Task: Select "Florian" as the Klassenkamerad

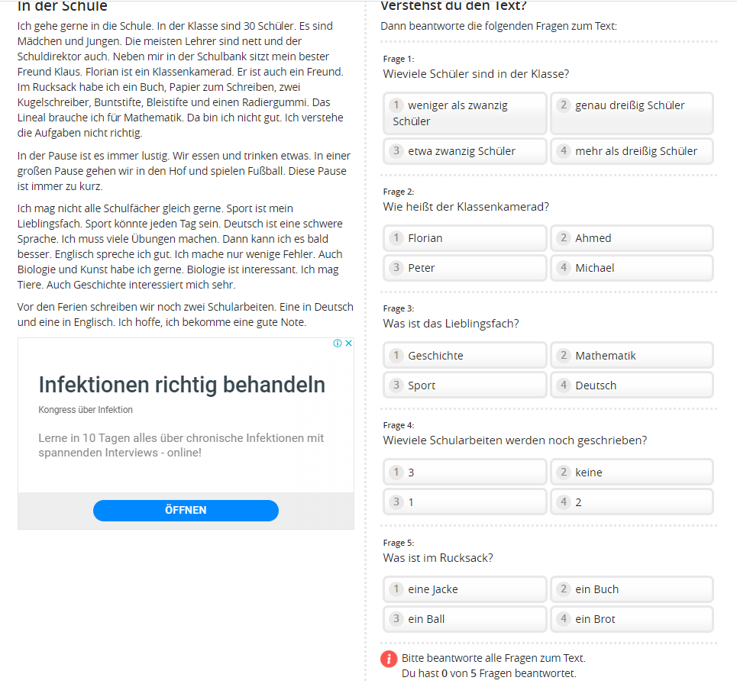Action: tap(464, 238)
